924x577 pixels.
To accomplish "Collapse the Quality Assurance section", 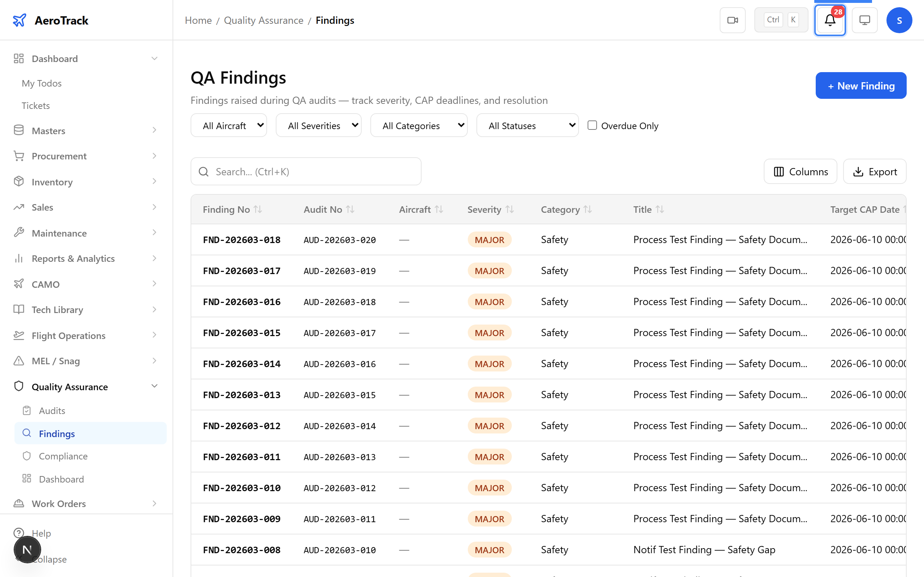I will point(154,386).
